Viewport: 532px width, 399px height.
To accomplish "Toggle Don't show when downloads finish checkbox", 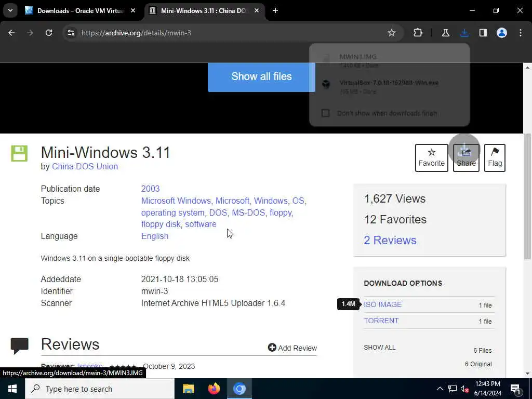I will click(325, 113).
